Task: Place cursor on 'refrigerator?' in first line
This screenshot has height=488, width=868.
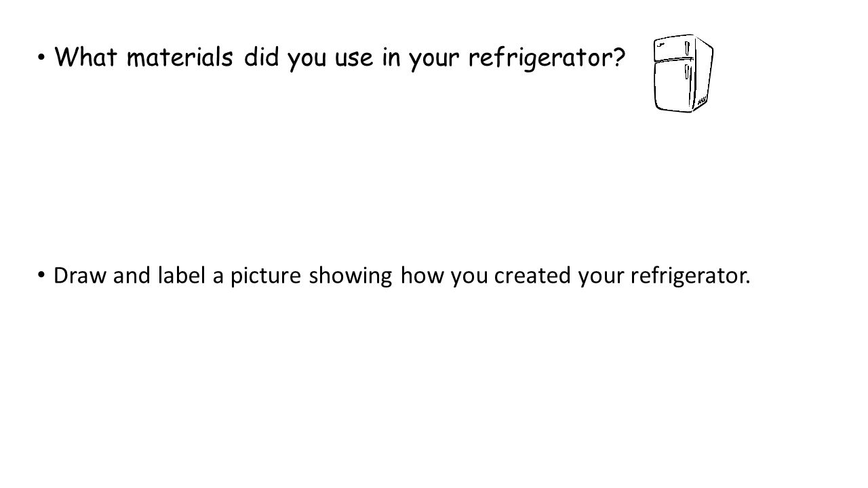Action: point(546,60)
